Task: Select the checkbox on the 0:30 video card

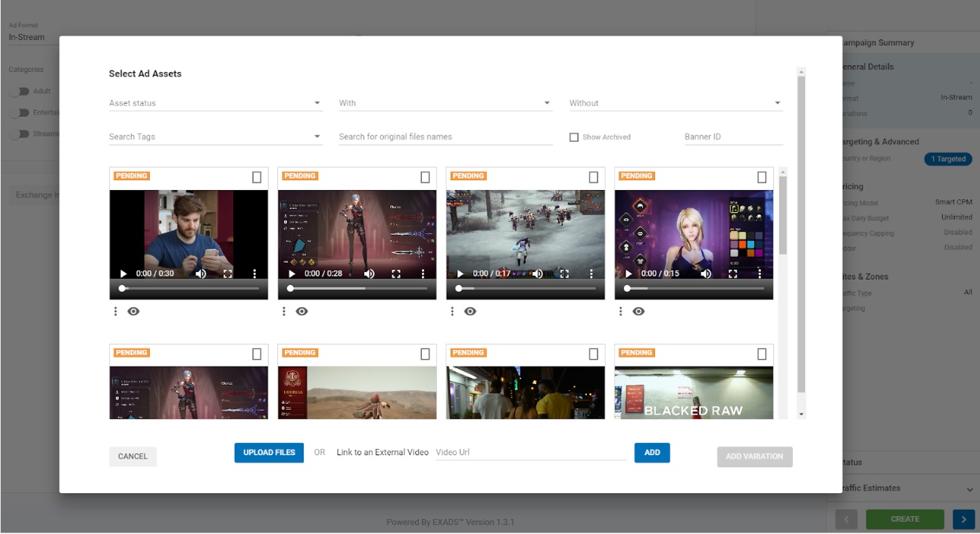Action: (257, 177)
